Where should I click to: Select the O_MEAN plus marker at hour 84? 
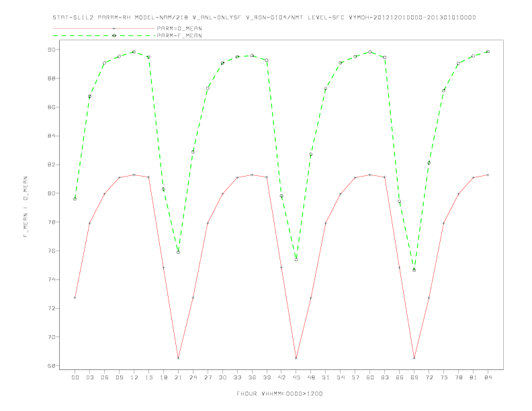coord(488,175)
